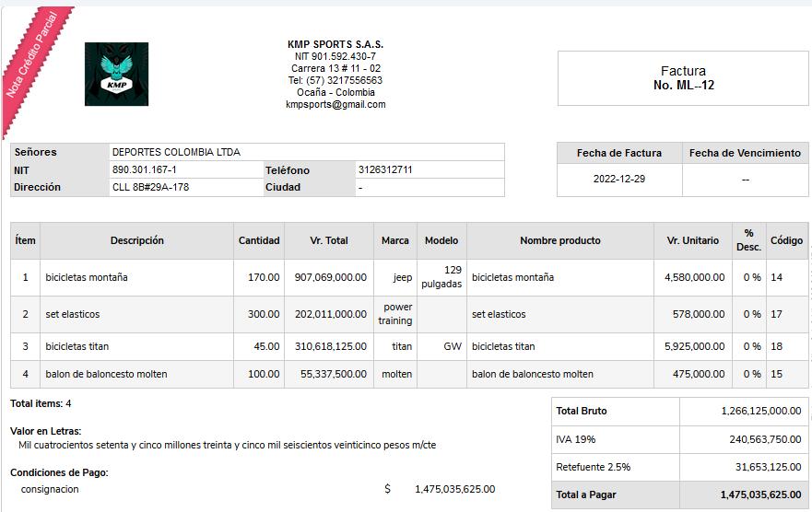The width and height of the screenshot is (812, 512).
Task: Click the total 202,011,000.00
Action: click(330, 314)
